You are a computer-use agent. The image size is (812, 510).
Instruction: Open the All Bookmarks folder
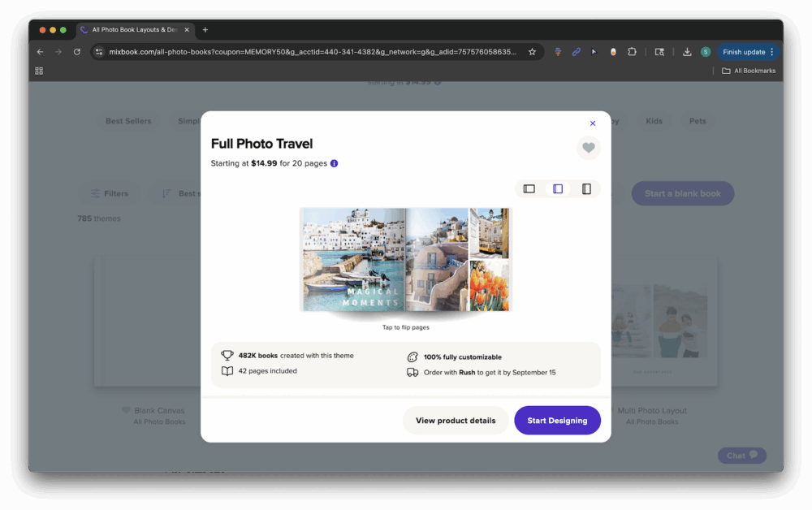(749, 71)
